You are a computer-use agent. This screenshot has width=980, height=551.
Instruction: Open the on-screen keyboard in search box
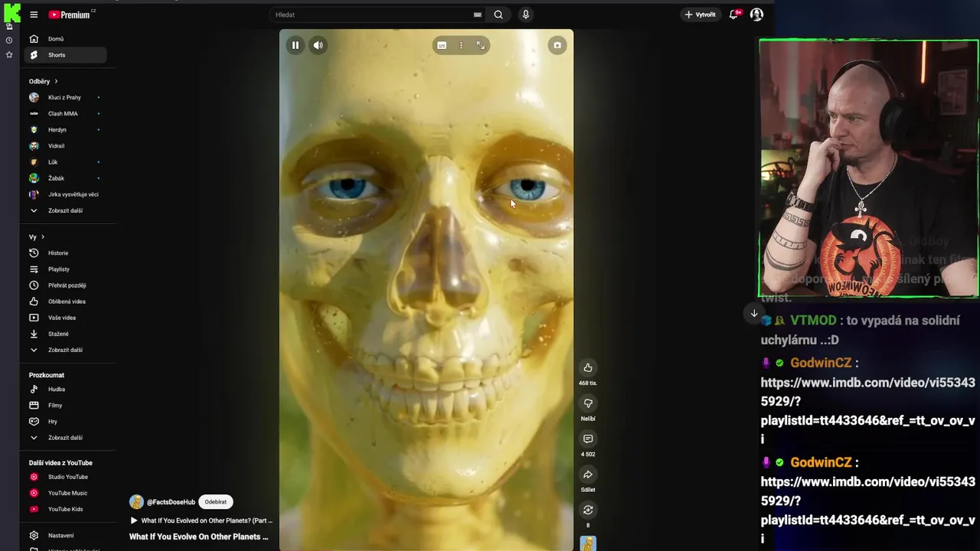click(477, 15)
